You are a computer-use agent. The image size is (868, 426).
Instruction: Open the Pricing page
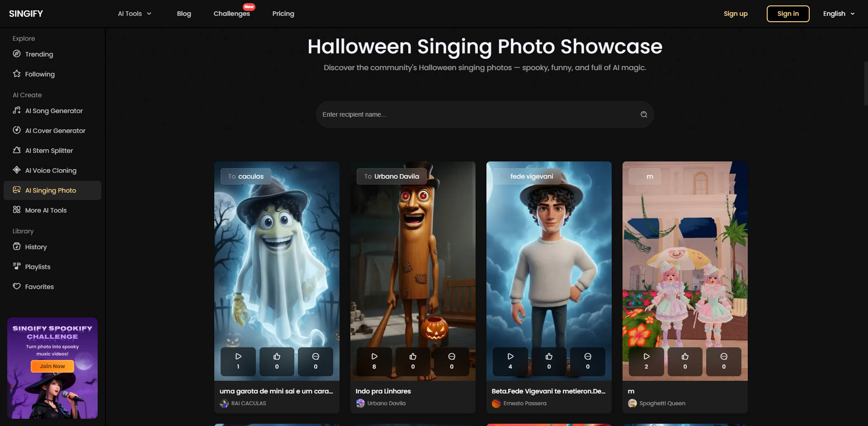pyautogui.click(x=283, y=14)
